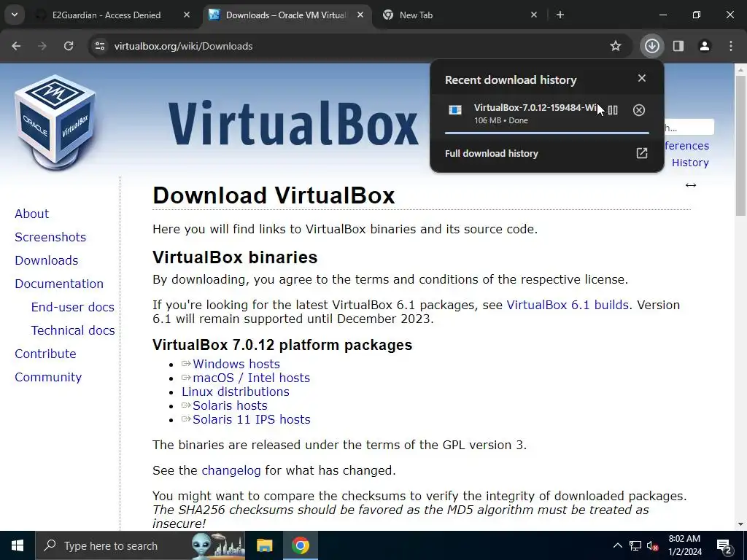Close the Recent download history popup

click(x=642, y=78)
